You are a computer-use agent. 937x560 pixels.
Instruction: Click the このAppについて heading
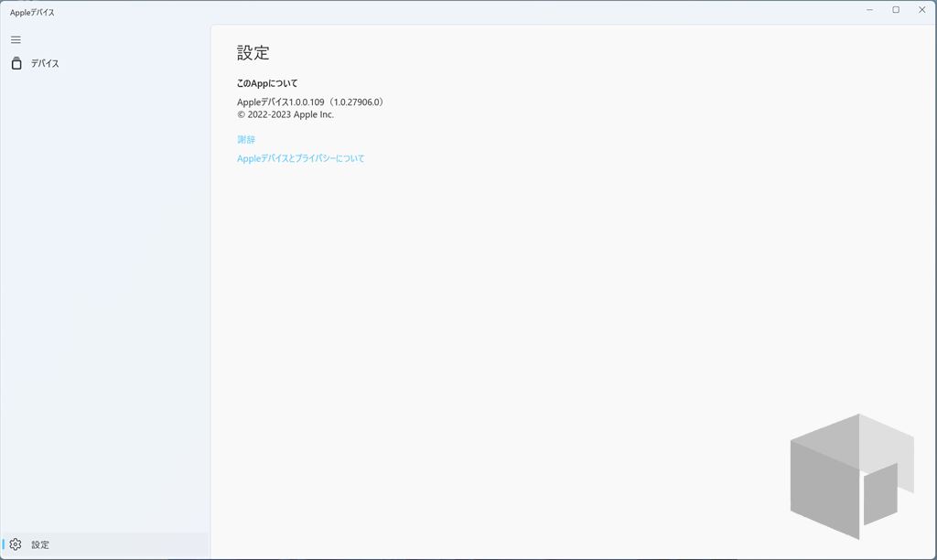click(x=267, y=83)
